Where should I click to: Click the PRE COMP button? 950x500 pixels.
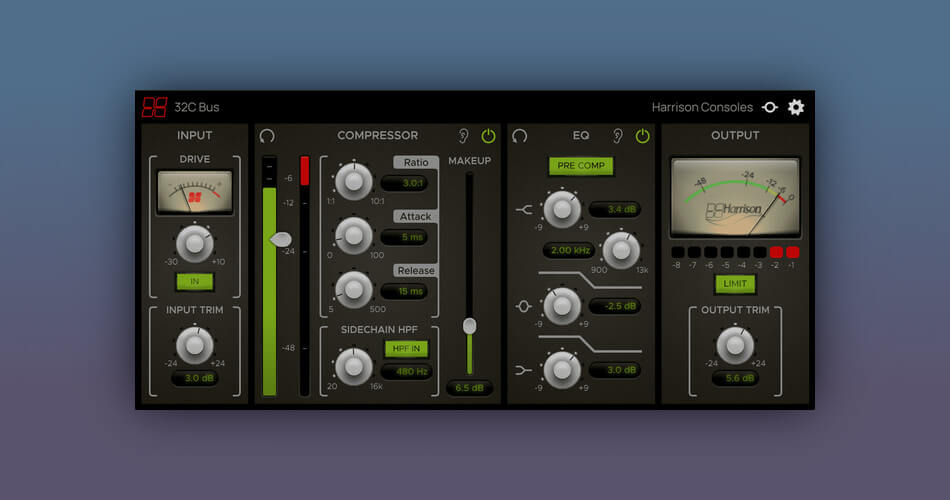[580, 166]
